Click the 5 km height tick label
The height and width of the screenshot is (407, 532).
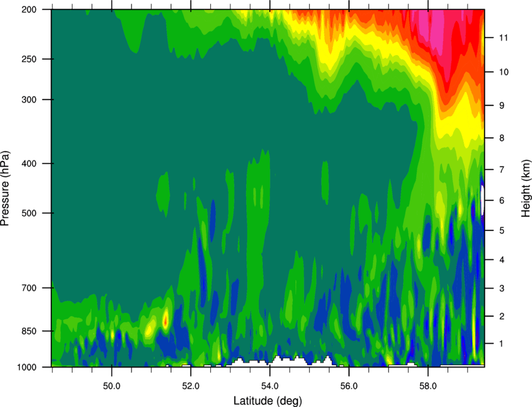502,230
